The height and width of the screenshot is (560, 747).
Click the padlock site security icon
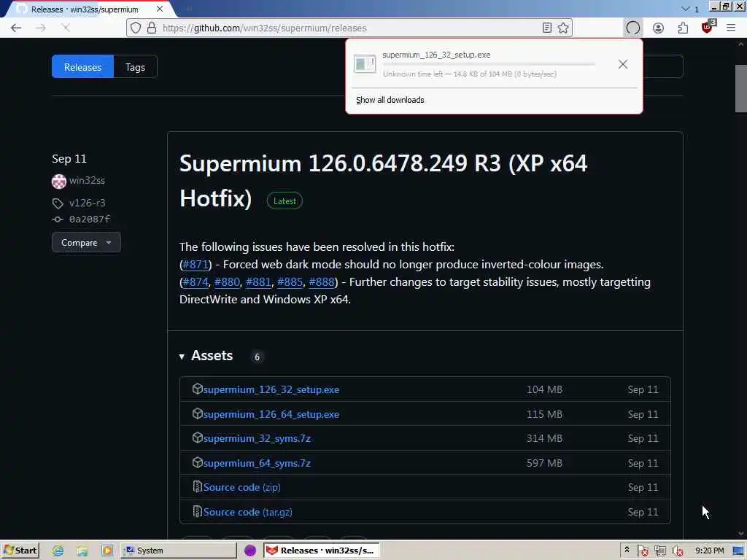pyautogui.click(x=152, y=28)
